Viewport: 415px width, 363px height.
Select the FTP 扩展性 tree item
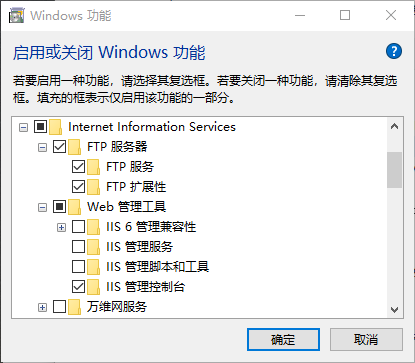tap(136, 187)
